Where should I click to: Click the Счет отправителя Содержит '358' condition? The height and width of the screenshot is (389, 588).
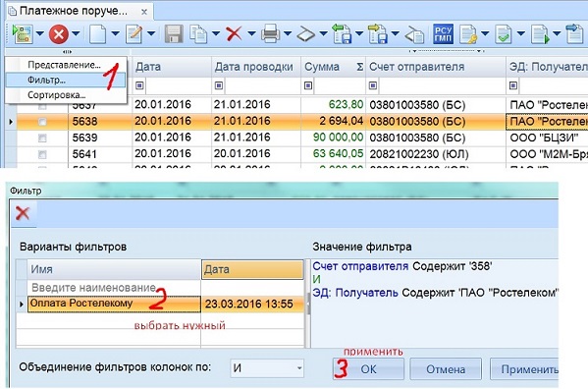(402, 266)
